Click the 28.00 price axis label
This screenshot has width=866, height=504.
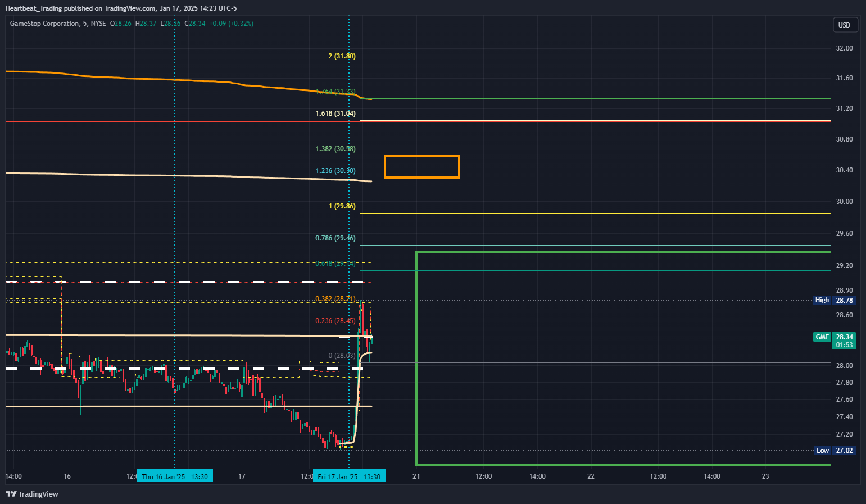[x=844, y=366]
